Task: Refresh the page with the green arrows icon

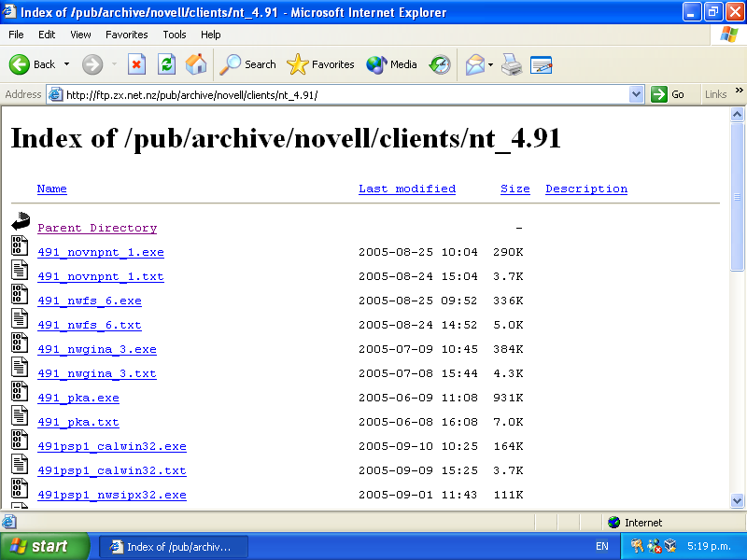Action: (167, 64)
